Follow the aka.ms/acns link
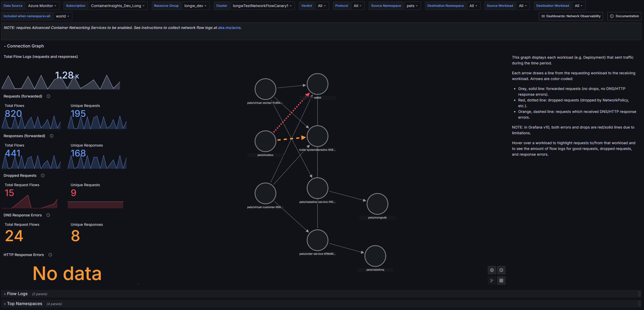This screenshot has height=310, width=644. (229, 28)
